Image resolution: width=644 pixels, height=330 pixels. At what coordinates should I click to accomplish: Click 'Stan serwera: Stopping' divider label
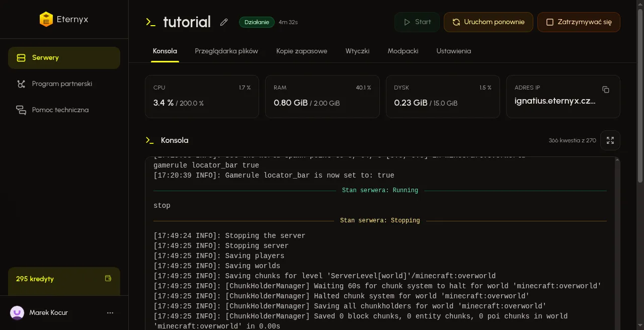(x=380, y=221)
